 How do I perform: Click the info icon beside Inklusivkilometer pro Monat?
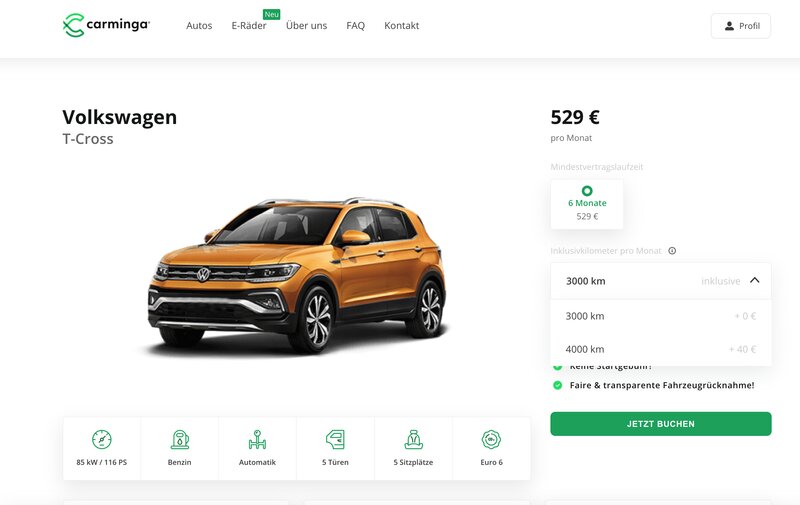pos(672,250)
